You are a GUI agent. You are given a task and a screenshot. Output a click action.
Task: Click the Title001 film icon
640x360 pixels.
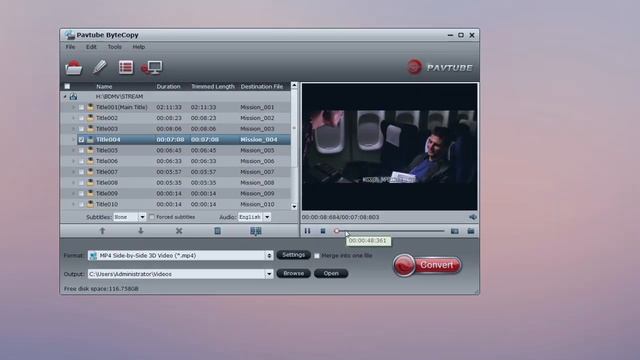(90, 107)
